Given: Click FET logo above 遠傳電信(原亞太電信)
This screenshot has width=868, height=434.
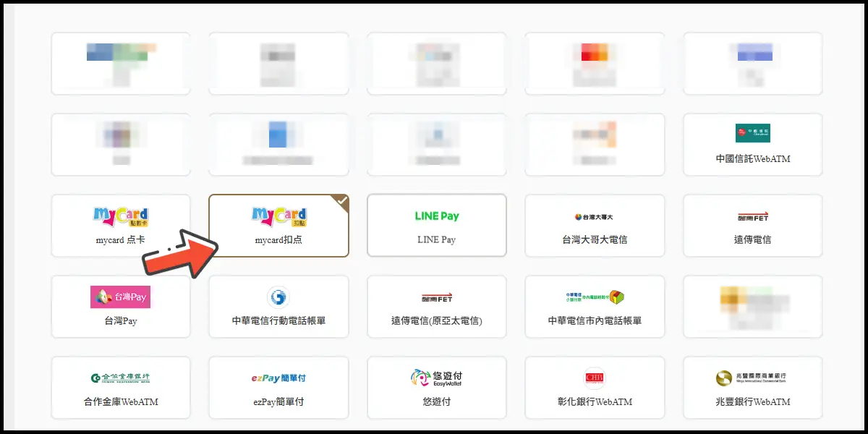Looking at the screenshot, I should pyautogui.click(x=437, y=297).
